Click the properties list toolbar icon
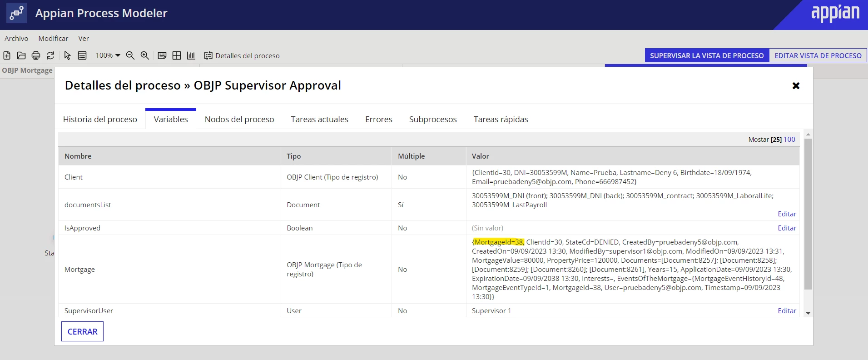 pyautogui.click(x=82, y=55)
